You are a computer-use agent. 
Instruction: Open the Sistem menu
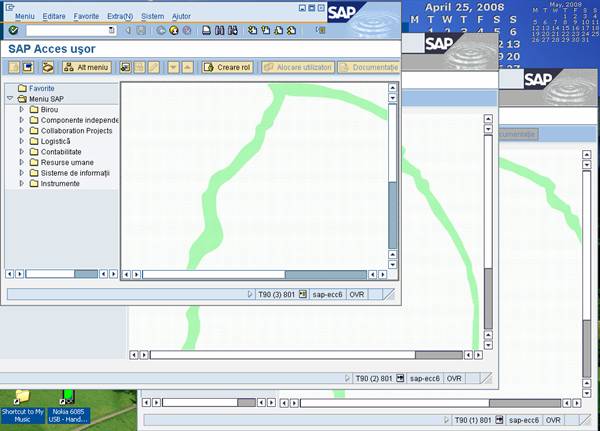pyautogui.click(x=153, y=17)
